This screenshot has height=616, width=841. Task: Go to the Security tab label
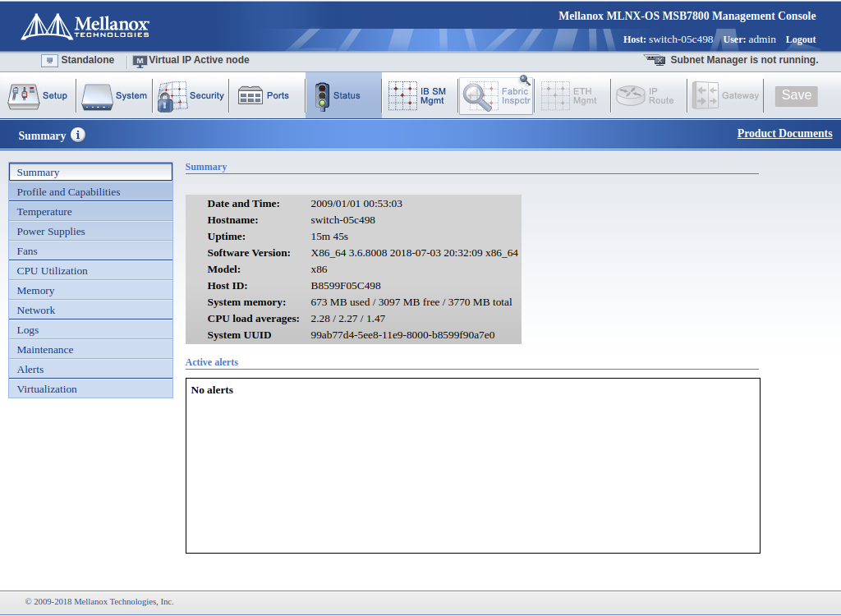tap(206, 95)
